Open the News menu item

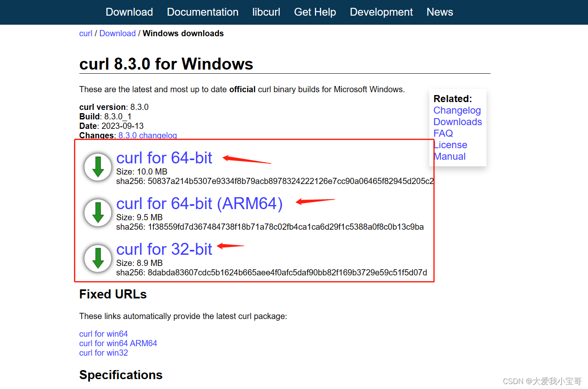pyautogui.click(x=440, y=12)
